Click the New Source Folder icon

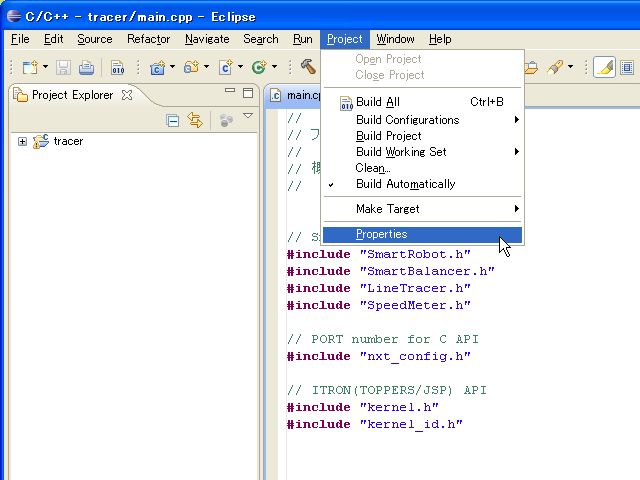191,67
